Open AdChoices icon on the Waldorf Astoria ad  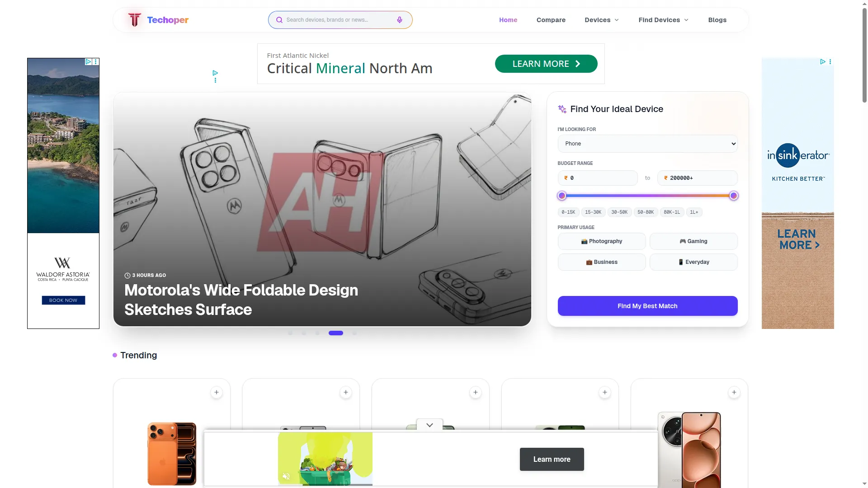(89, 61)
